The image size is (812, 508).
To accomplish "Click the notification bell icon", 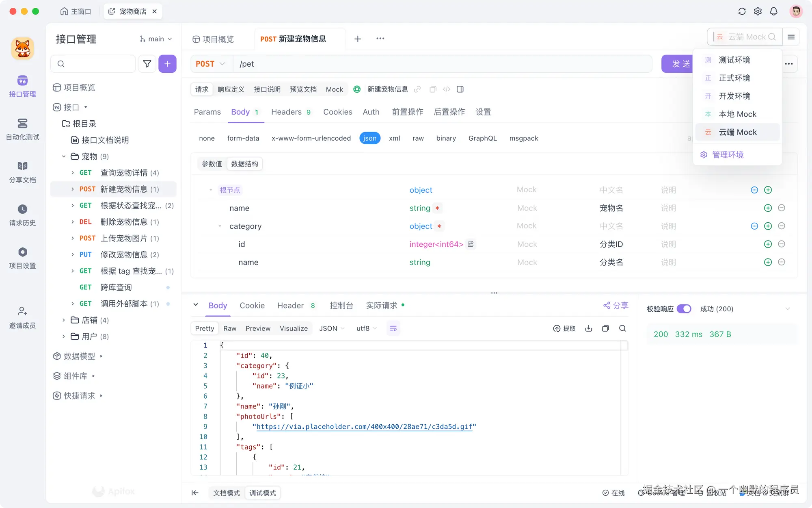I will pos(773,11).
